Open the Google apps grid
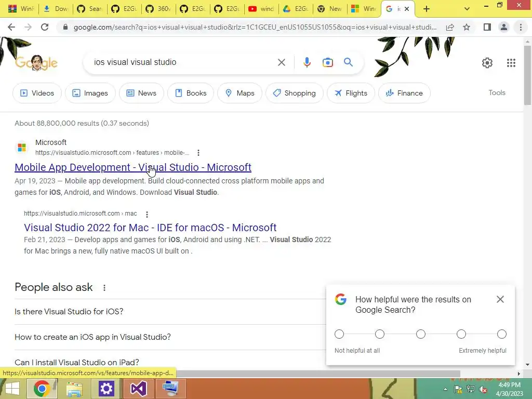 pos(511,63)
